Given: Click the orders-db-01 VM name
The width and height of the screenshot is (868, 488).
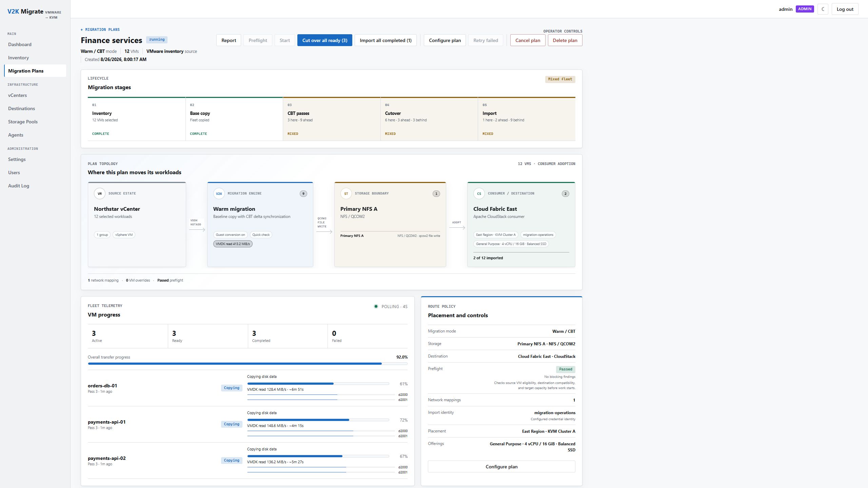Looking at the screenshot, I should click(102, 386).
